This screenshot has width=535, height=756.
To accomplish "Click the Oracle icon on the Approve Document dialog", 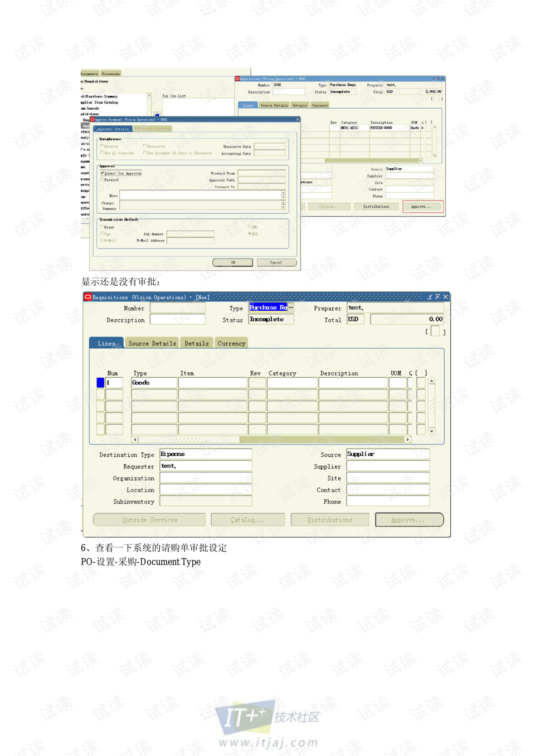I will (93, 119).
